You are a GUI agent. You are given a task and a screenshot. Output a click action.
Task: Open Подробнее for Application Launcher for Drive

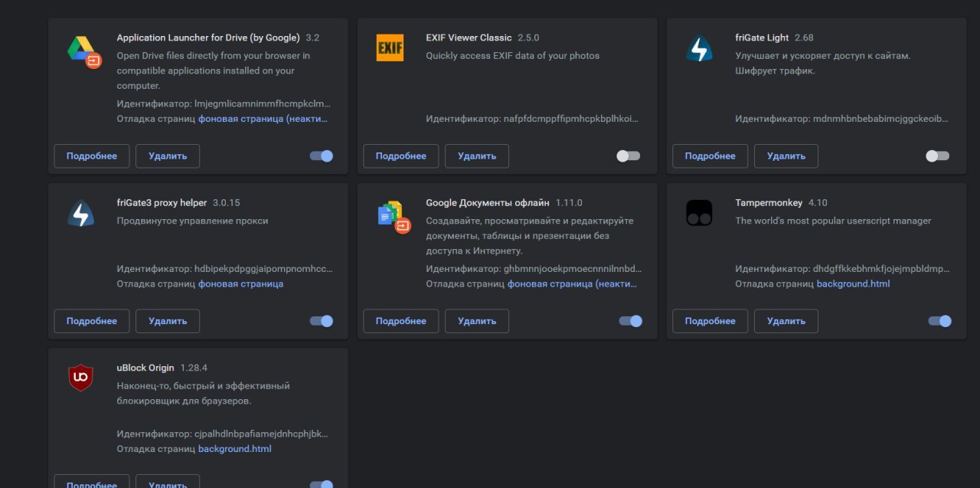92,156
